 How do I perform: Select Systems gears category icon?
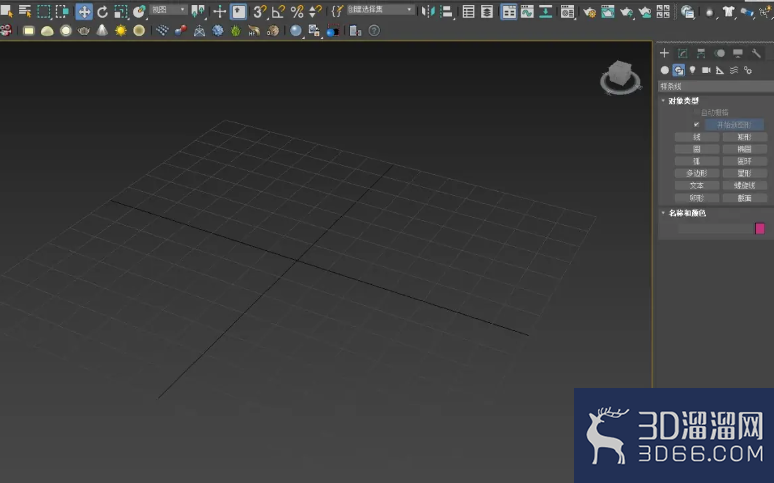(748, 70)
